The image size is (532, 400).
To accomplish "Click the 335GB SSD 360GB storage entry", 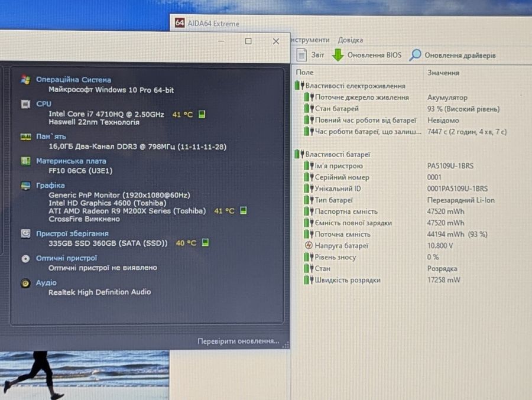I will [x=108, y=243].
